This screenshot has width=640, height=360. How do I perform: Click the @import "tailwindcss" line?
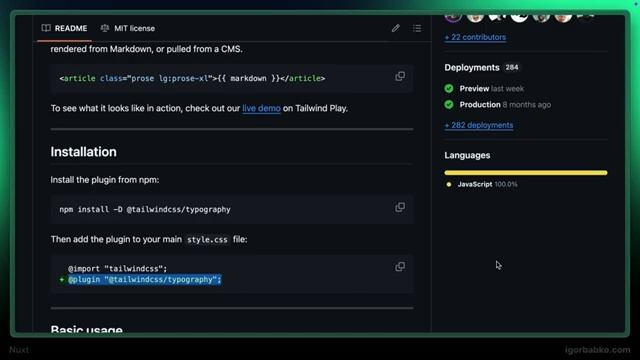(x=118, y=269)
